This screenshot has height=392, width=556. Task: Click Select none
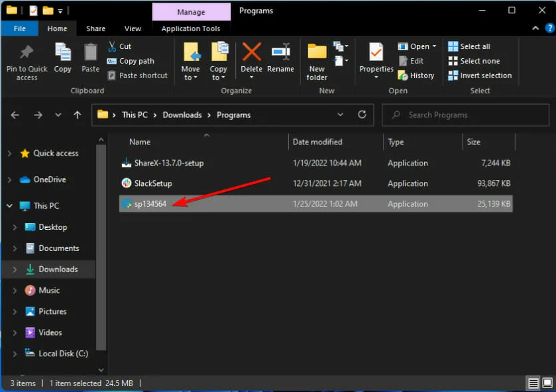pyautogui.click(x=474, y=61)
